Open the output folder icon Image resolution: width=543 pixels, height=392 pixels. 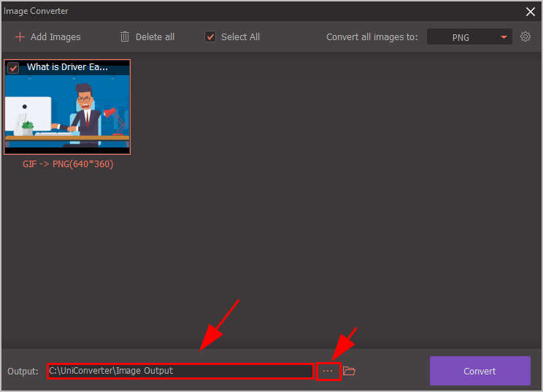point(349,371)
